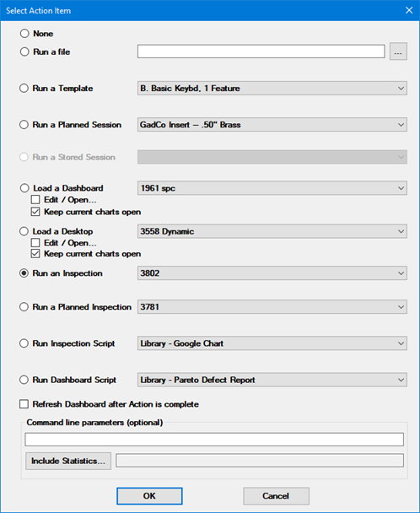Confirm with the OK button

click(x=149, y=496)
